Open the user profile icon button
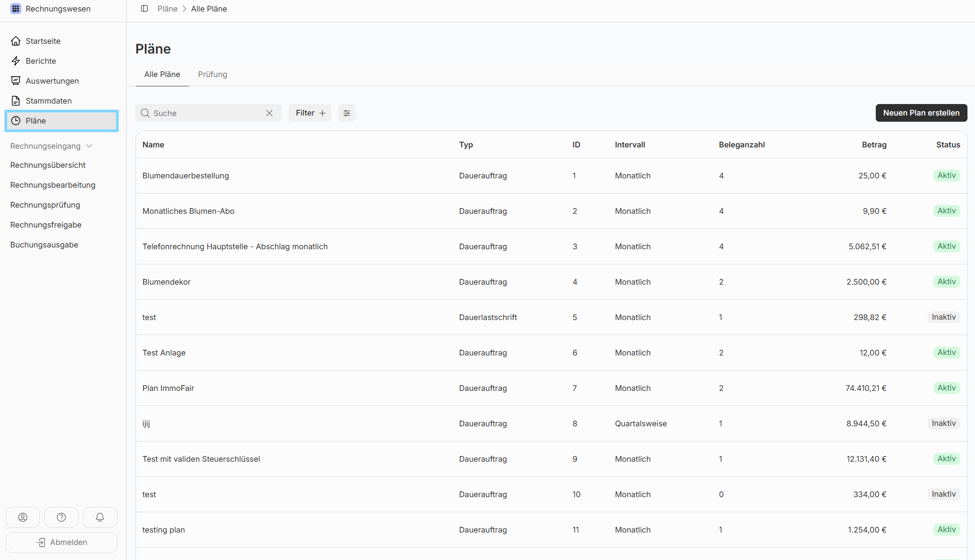 point(23,517)
